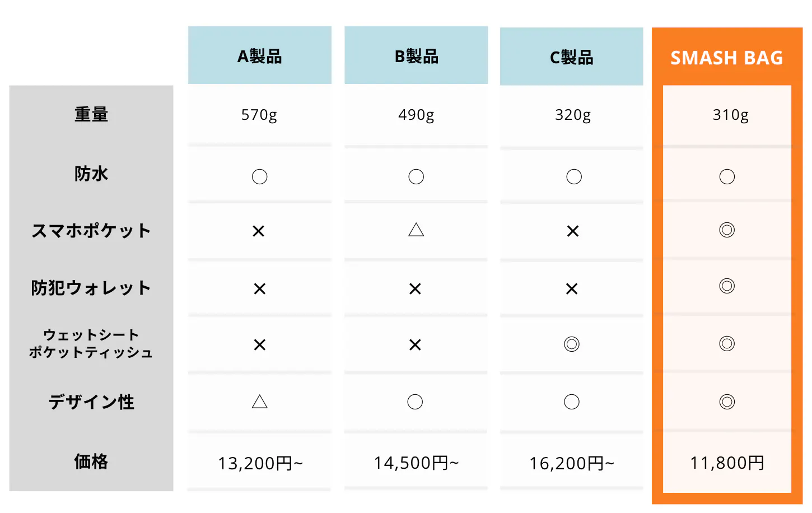The height and width of the screenshot is (513, 812).
Task: Click the 570g weight value
Action: (259, 115)
